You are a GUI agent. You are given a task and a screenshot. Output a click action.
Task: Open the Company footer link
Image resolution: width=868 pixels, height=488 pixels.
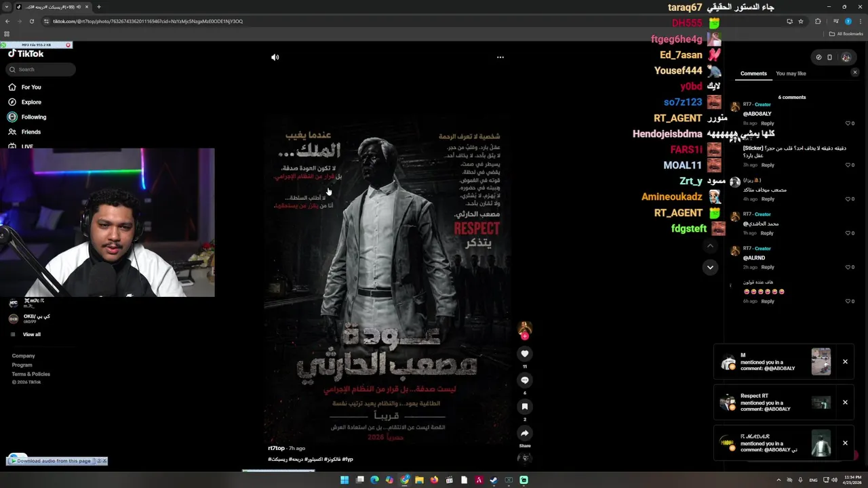pos(23,356)
